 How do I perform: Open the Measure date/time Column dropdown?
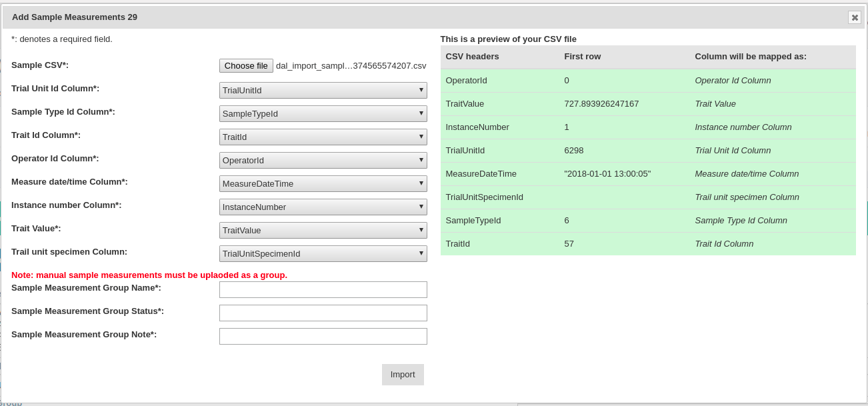click(323, 183)
